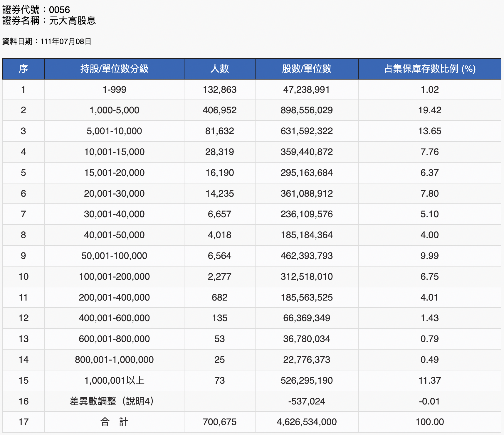
Task: Click the 資料日期 111年07月08日 text
Action: coord(47,41)
